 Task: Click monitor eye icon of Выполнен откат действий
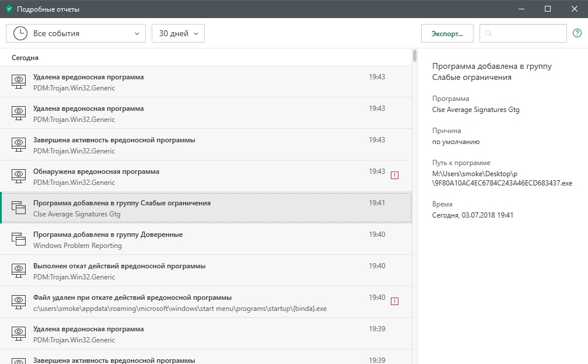tap(19, 271)
